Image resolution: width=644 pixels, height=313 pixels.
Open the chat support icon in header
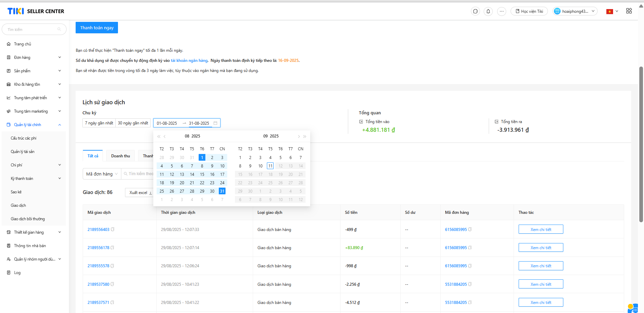pos(475,11)
